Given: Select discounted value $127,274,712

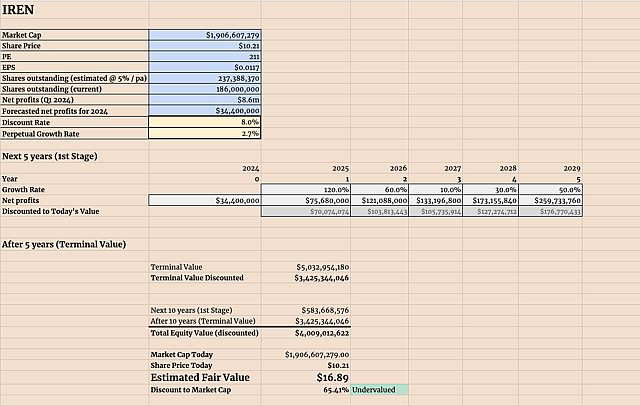Looking at the screenshot, I should [491, 211].
